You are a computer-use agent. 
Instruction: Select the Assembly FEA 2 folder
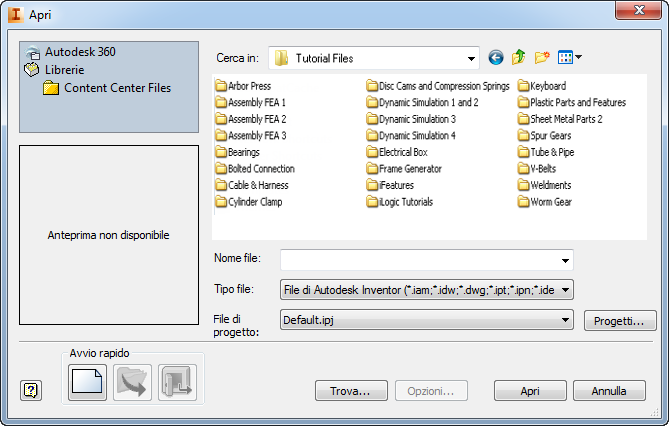pos(251,119)
